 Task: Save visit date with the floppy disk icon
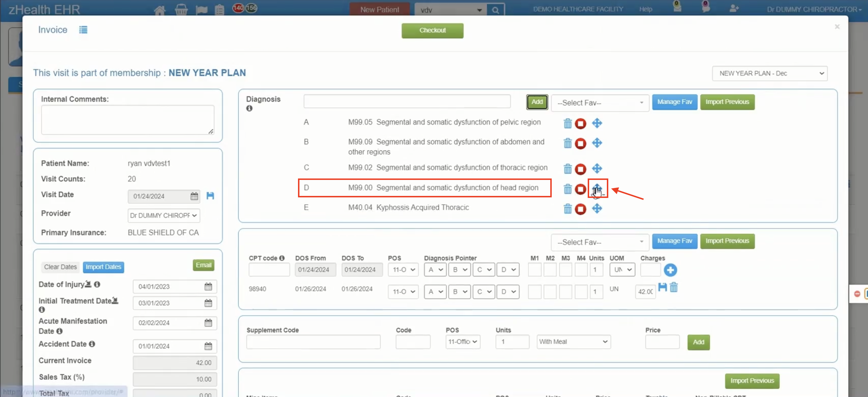coord(210,196)
